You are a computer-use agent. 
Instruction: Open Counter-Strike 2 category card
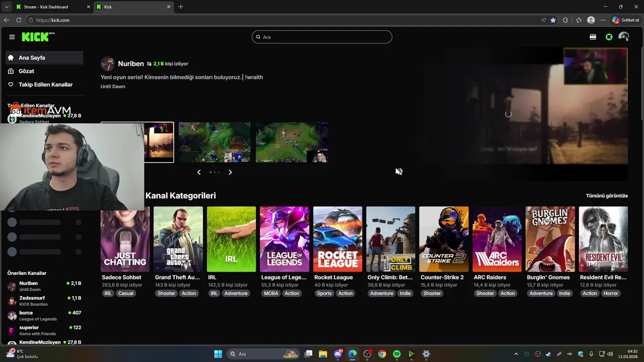point(444,239)
